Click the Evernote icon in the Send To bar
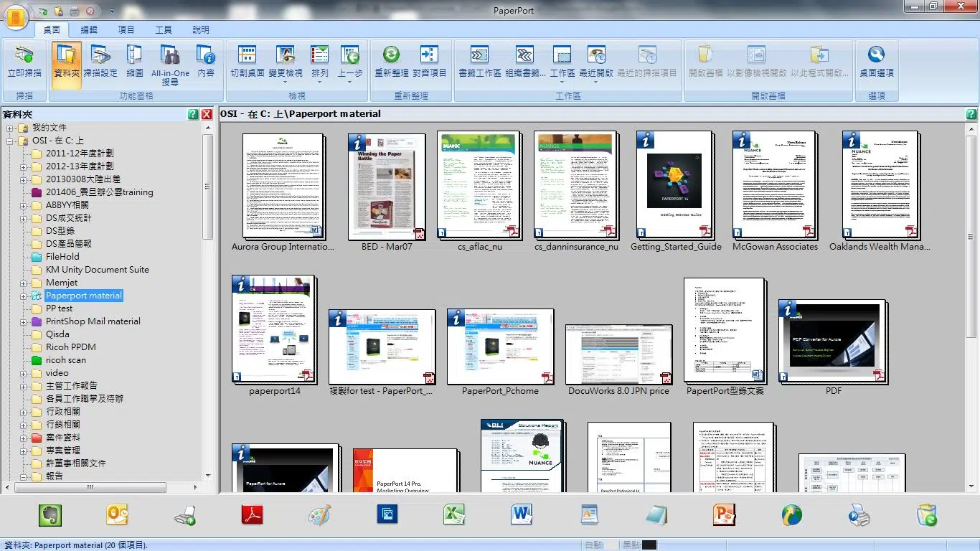 (x=50, y=515)
